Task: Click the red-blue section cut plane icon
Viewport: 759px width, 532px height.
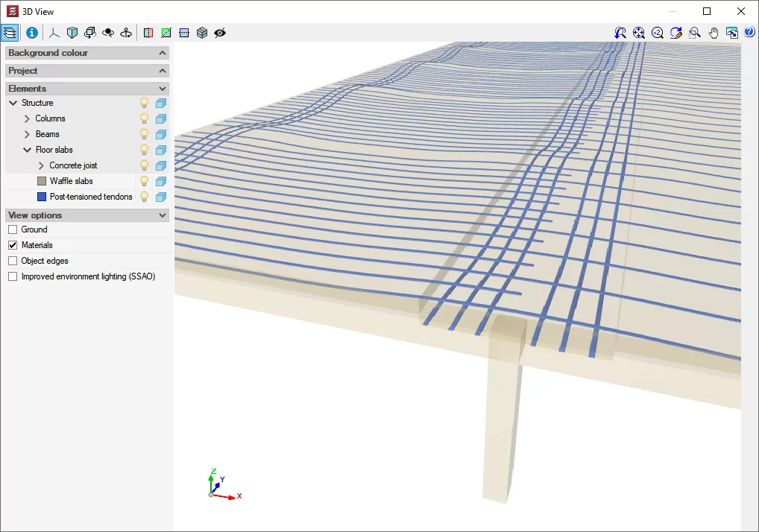Action: [148, 33]
